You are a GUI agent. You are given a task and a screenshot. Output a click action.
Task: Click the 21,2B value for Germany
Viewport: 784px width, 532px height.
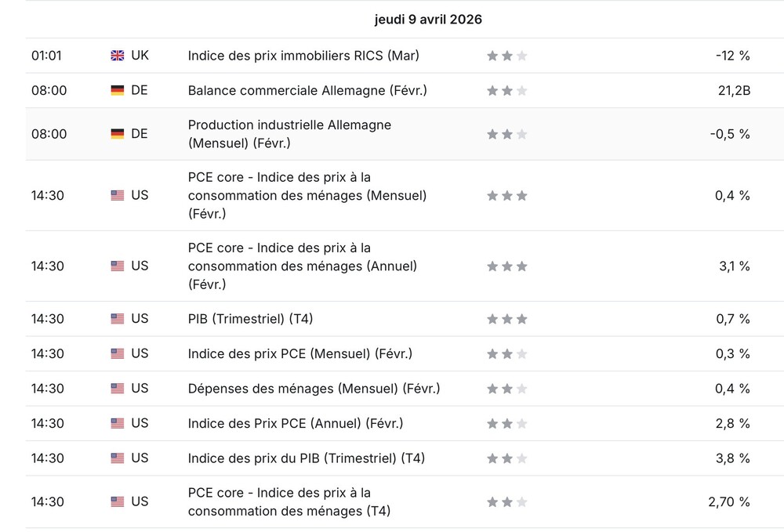click(x=734, y=90)
